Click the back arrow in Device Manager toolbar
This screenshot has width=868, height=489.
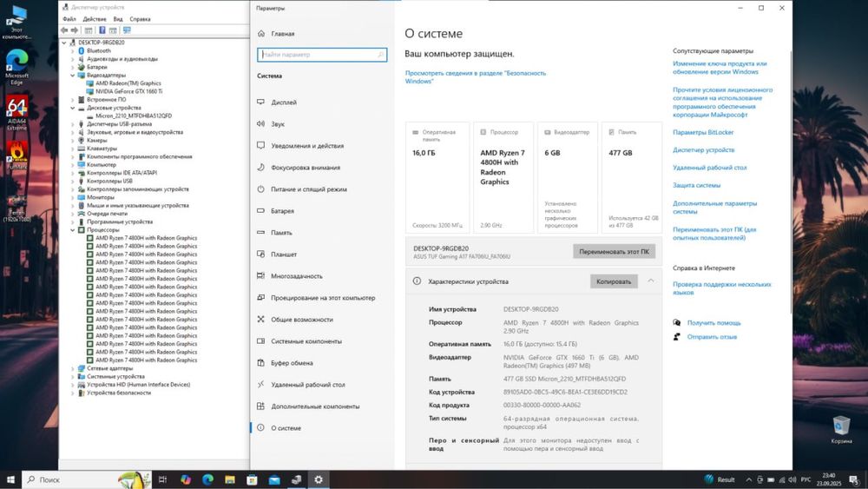coord(65,30)
